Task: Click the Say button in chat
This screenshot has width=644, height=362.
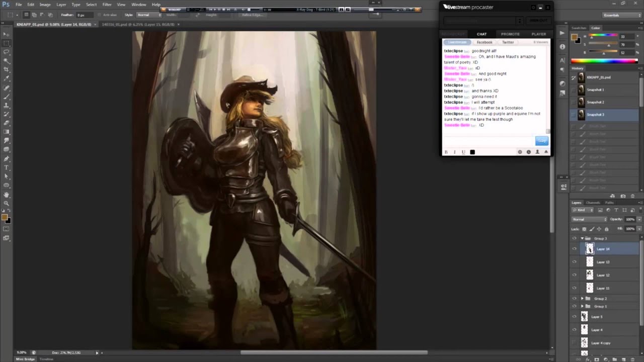Action: [541, 141]
